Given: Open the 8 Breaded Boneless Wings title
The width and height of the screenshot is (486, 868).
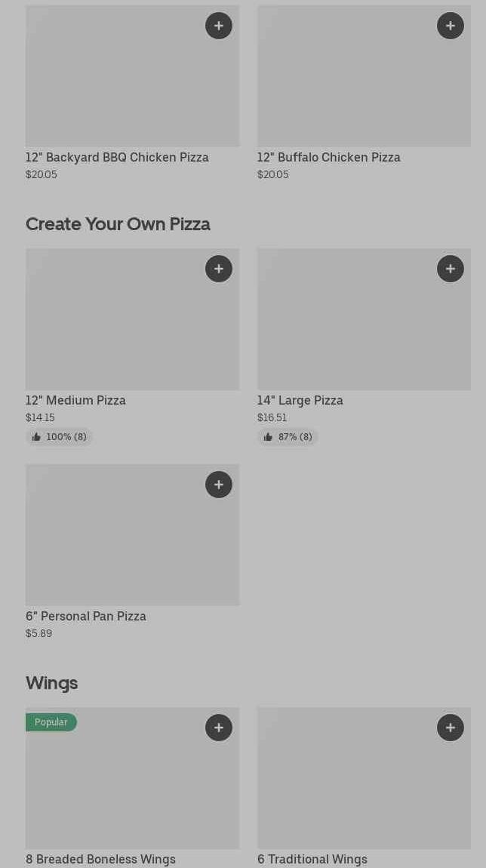Looking at the screenshot, I should [100, 860].
